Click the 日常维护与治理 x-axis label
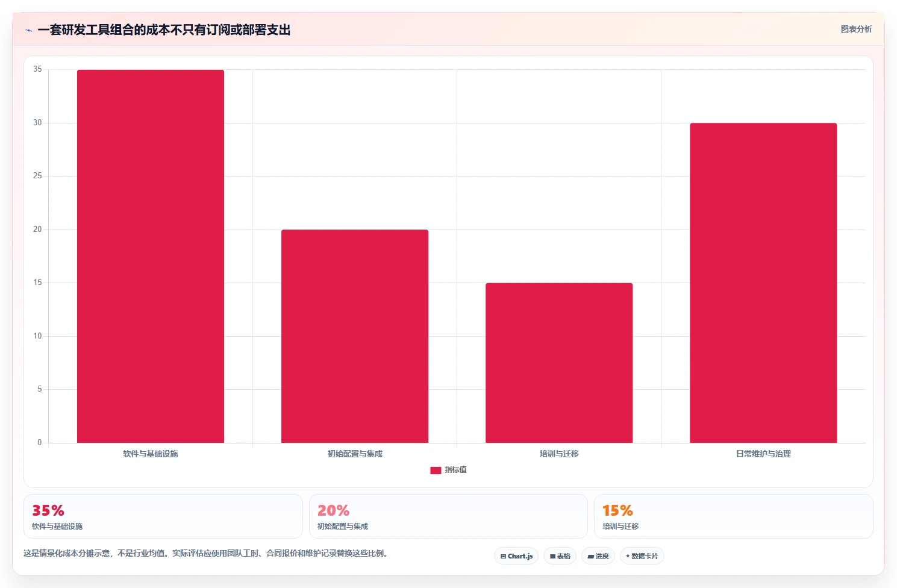The image size is (897, 588). (763, 454)
